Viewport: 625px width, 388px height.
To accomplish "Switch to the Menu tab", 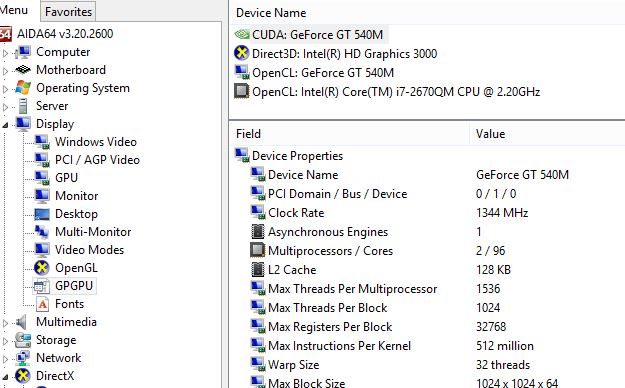I will [14, 10].
